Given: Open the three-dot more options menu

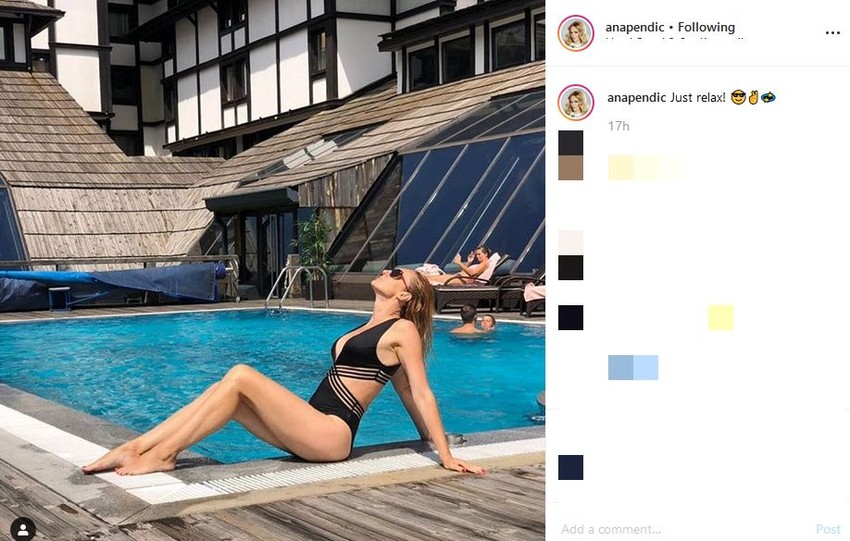Looking at the screenshot, I should tap(832, 33).
